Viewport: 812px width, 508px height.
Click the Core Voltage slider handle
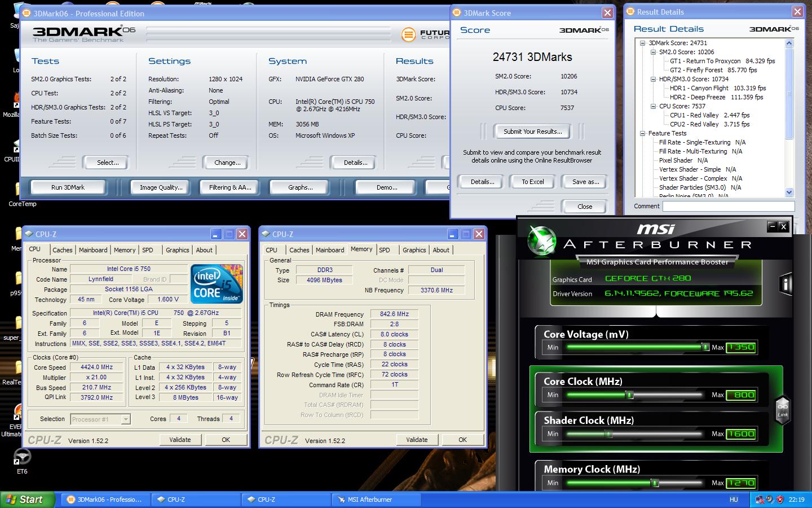pos(705,347)
